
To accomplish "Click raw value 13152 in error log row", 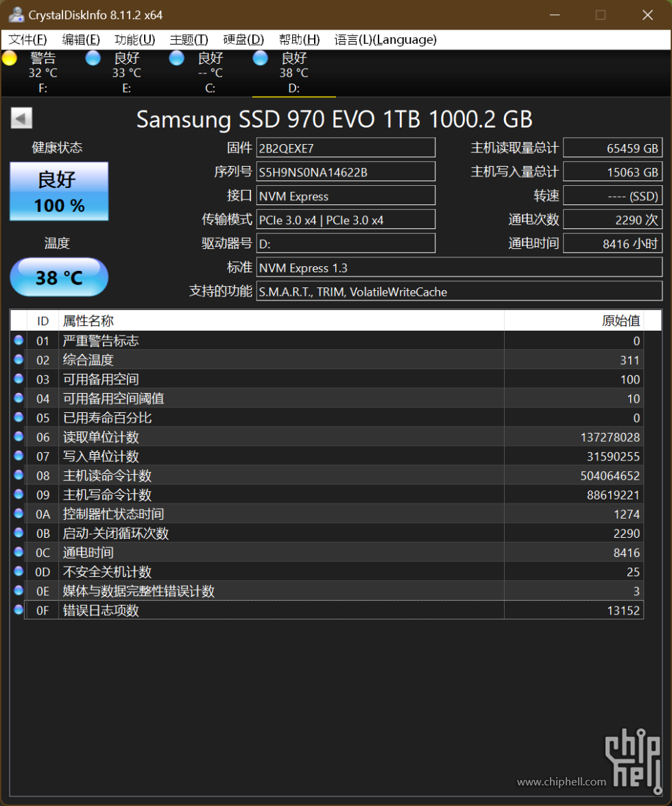I will pos(623,611).
